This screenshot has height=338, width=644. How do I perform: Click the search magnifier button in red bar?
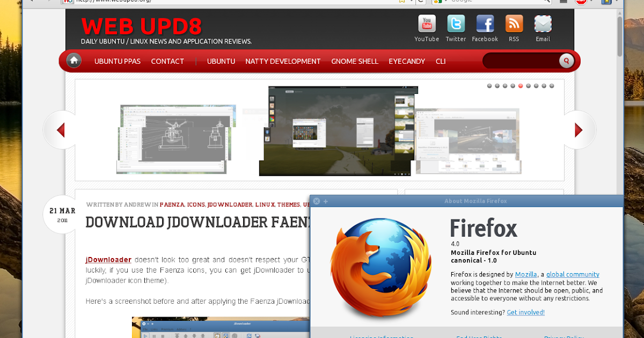pyautogui.click(x=566, y=61)
